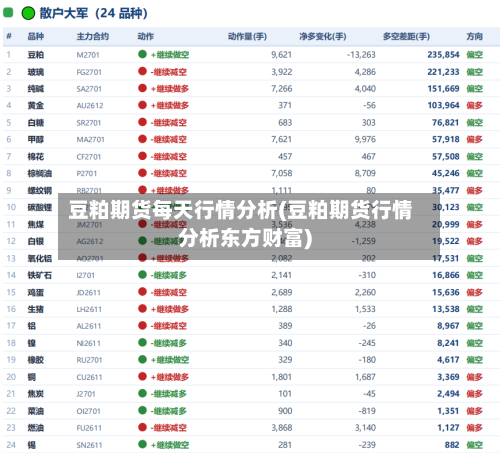Click the 豆粕 product name
The height and width of the screenshot is (453, 500).
point(36,55)
